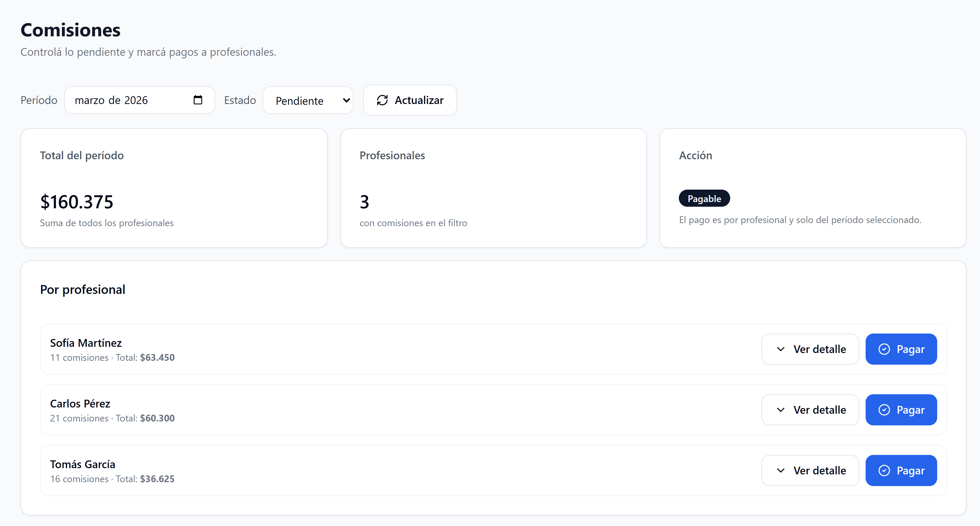The width and height of the screenshot is (980, 526).
Task: Click the chevron on Sofía's Ver detalle button
Action: (x=781, y=349)
